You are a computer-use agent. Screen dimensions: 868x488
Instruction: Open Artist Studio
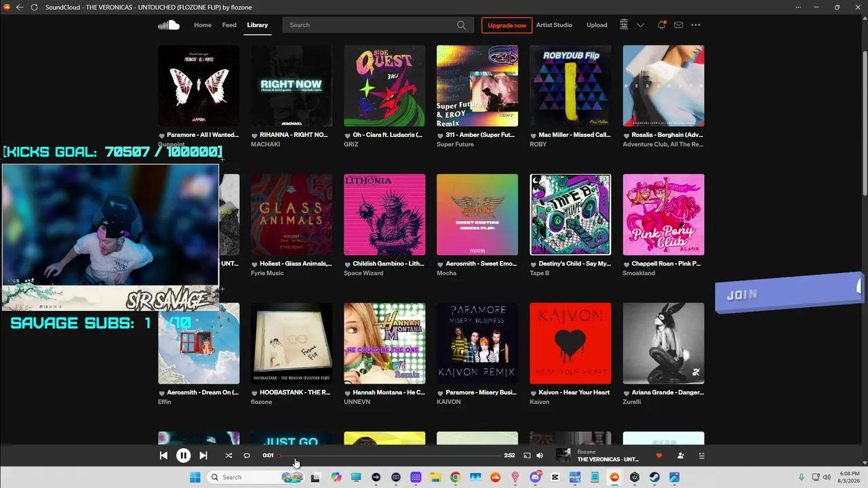click(x=554, y=25)
